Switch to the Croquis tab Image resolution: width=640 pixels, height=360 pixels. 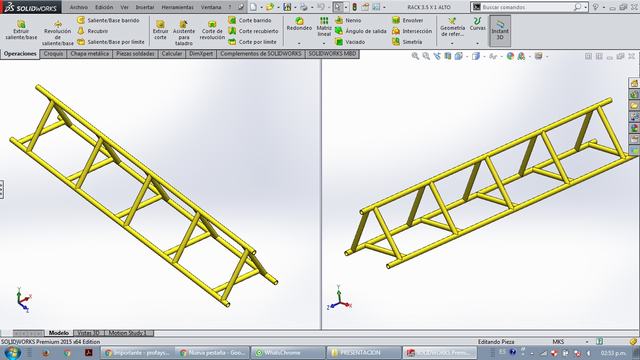53,54
